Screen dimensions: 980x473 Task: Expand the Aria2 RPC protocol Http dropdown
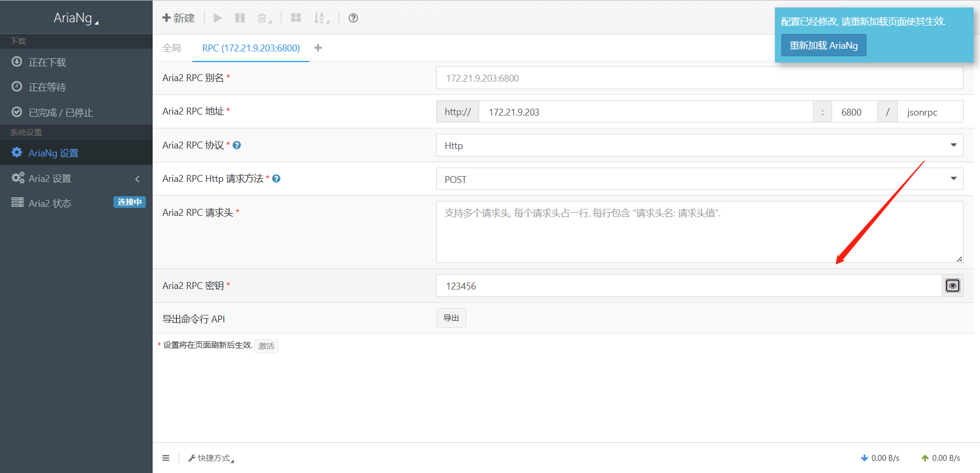tap(699, 145)
